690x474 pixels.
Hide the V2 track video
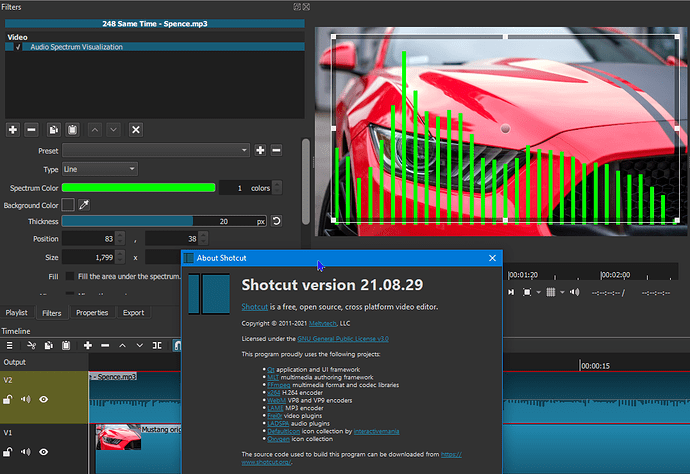tap(44, 399)
